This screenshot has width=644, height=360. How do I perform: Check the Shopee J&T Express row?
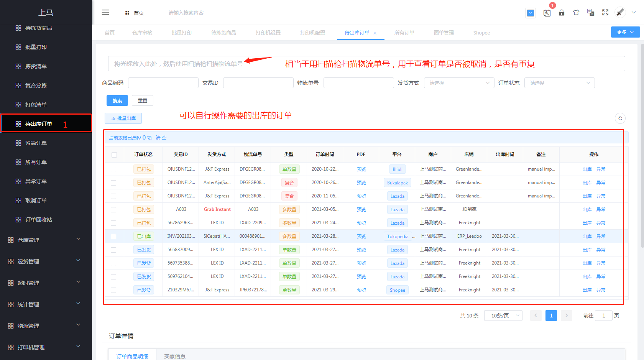coord(113,290)
